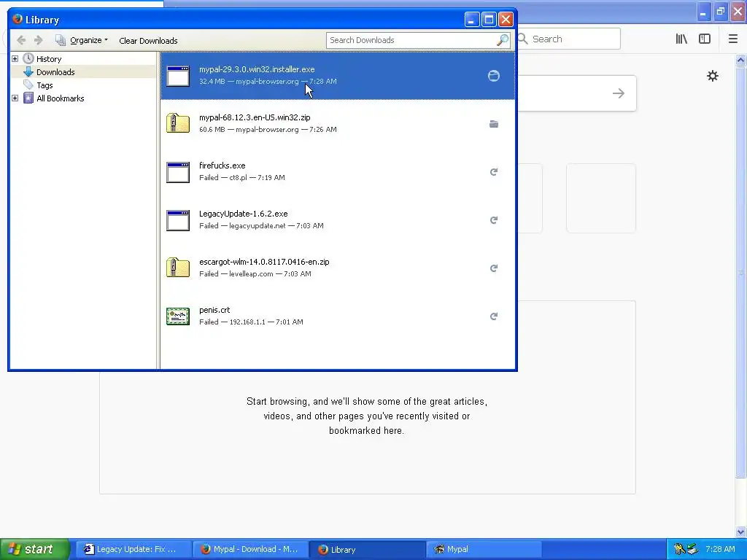Go forward with Library forward arrow
The image size is (747, 560).
pos(39,41)
